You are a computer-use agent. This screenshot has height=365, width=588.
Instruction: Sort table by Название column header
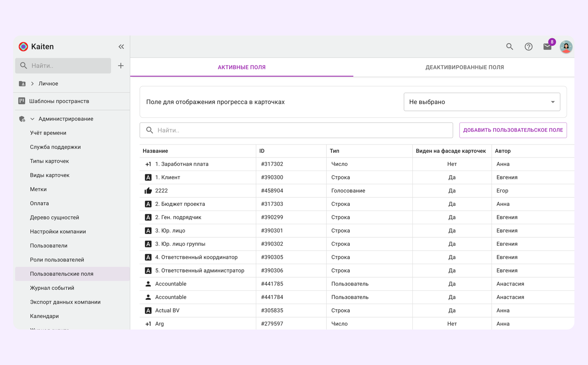(x=155, y=151)
